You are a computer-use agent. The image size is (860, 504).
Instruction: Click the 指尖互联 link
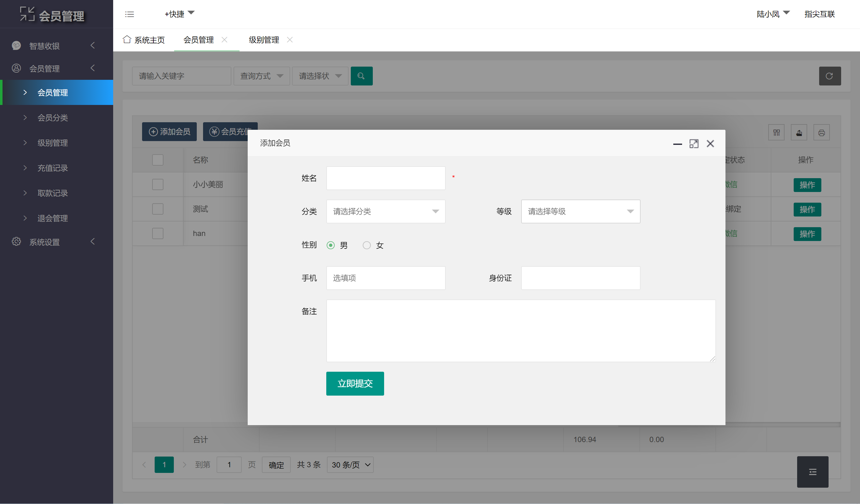click(819, 14)
